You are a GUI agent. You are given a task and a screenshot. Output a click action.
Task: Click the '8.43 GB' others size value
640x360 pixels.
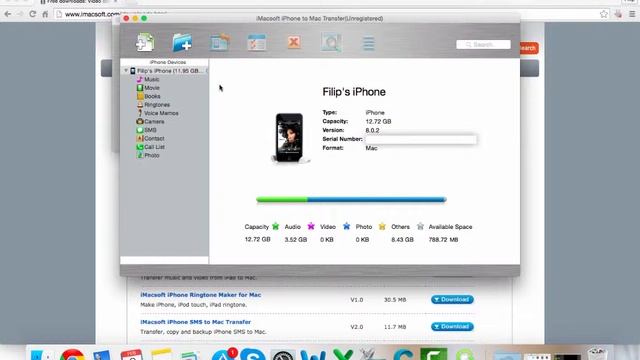pos(402,240)
